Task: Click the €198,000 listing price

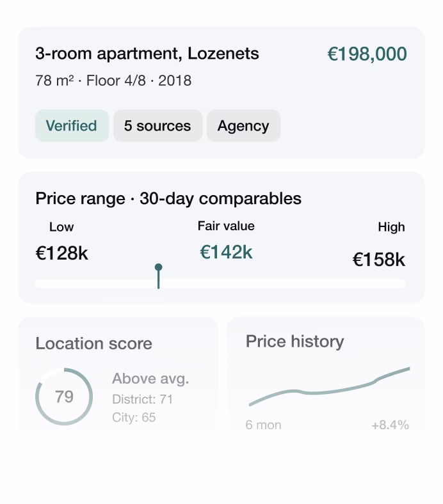Action: (x=367, y=54)
